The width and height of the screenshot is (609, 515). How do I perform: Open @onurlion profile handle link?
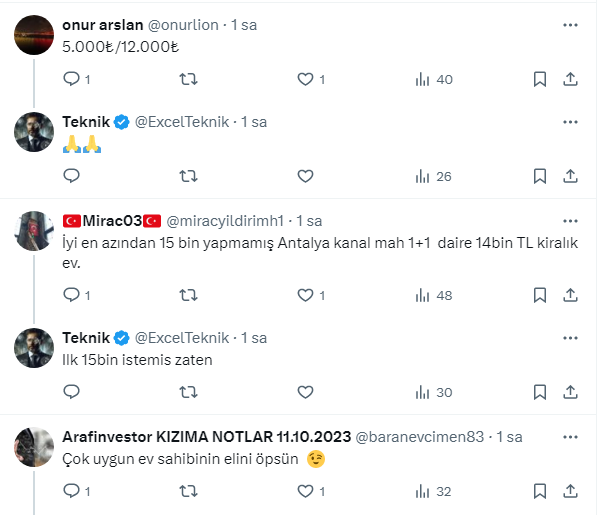183,24
